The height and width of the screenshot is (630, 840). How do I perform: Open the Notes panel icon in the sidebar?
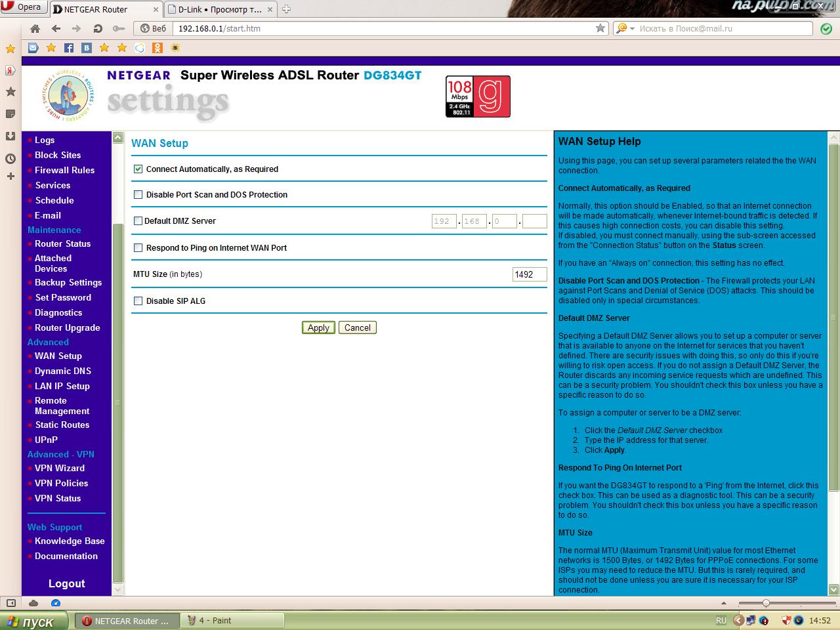[x=10, y=114]
